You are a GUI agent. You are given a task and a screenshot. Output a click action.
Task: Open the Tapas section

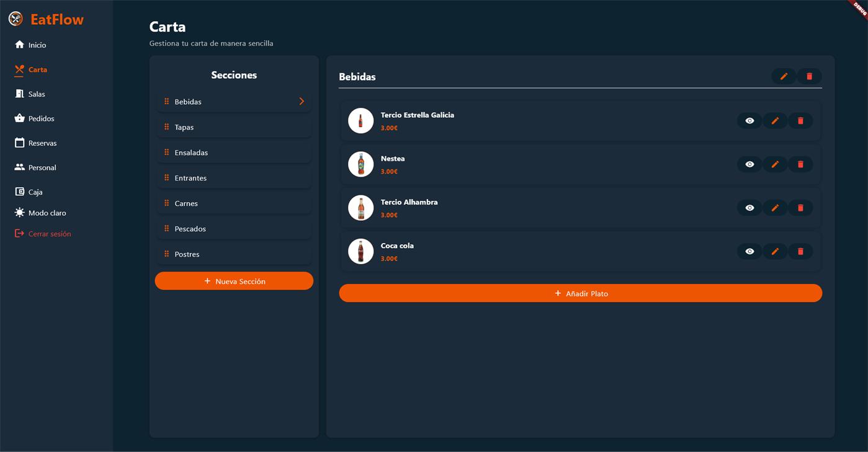pos(234,127)
